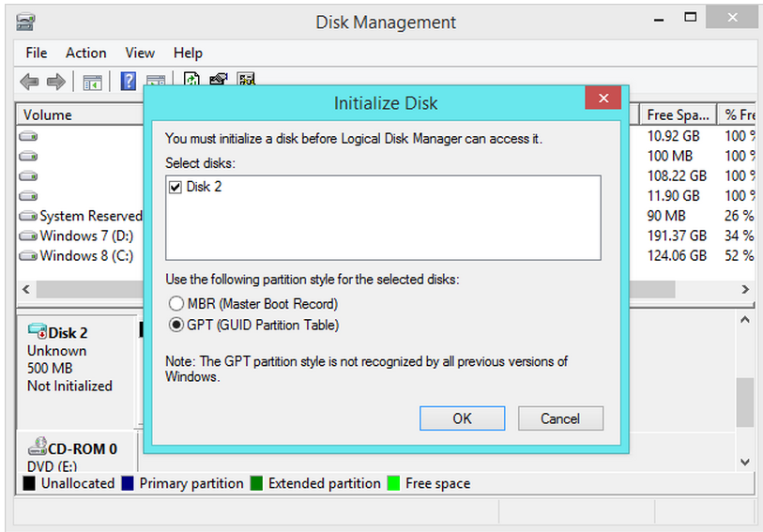Cancel the Initialize Disk dialog

click(x=560, y=418)
